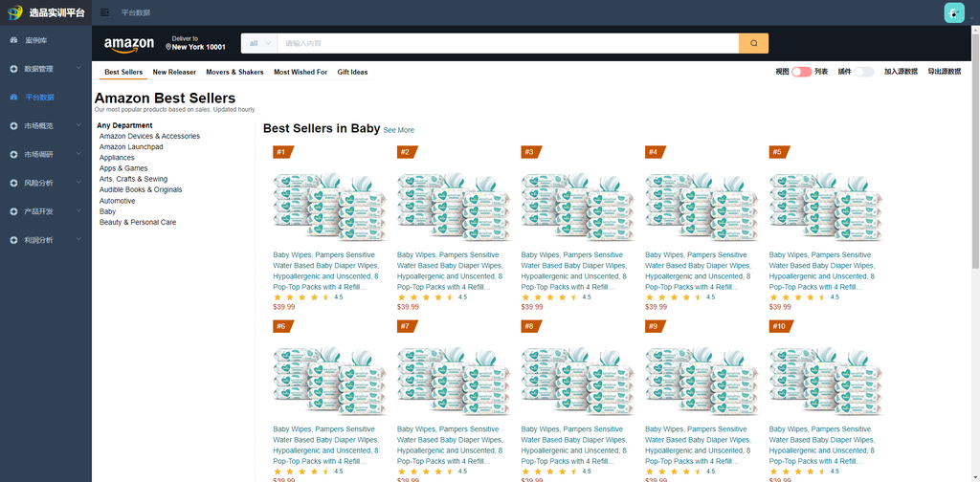Switch to the New Releaser tab

(x=174, y=73)
